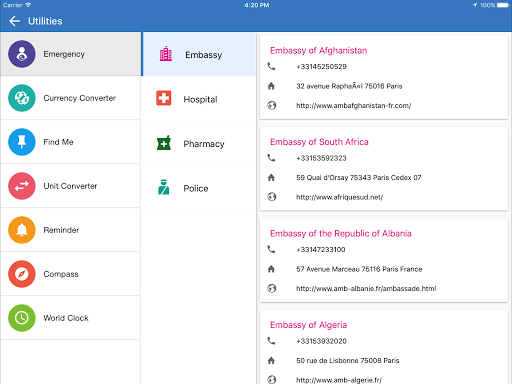Select the Pharmacy category
The width and height of the screenshot is (512, 384).
tap(199, 144)
